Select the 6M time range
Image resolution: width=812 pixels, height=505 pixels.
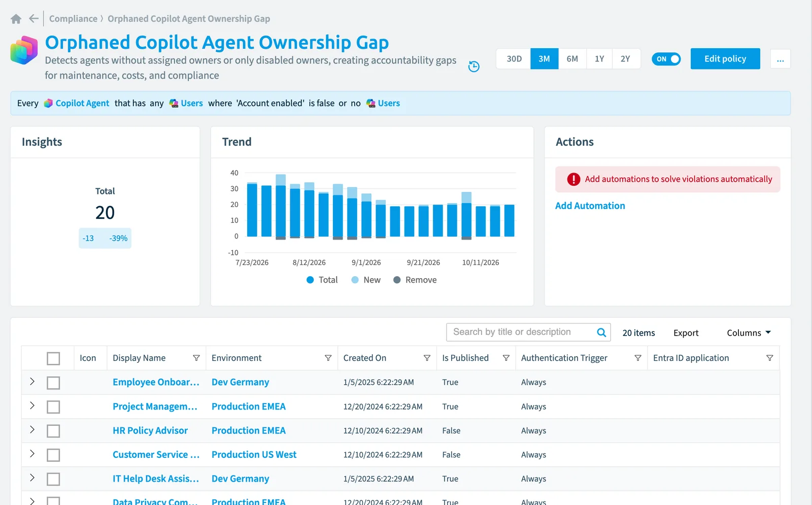(572, 59)
